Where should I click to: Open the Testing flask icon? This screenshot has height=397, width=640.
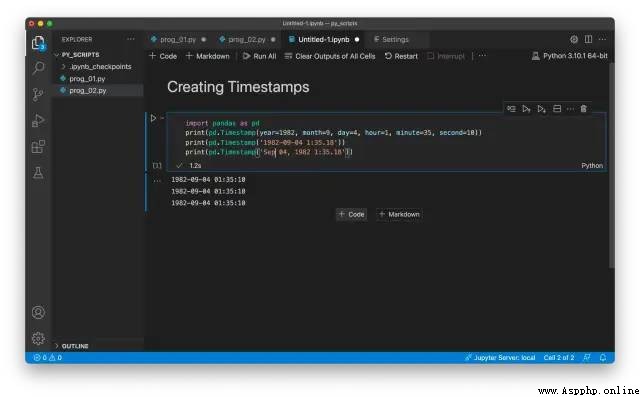point(38,173)
